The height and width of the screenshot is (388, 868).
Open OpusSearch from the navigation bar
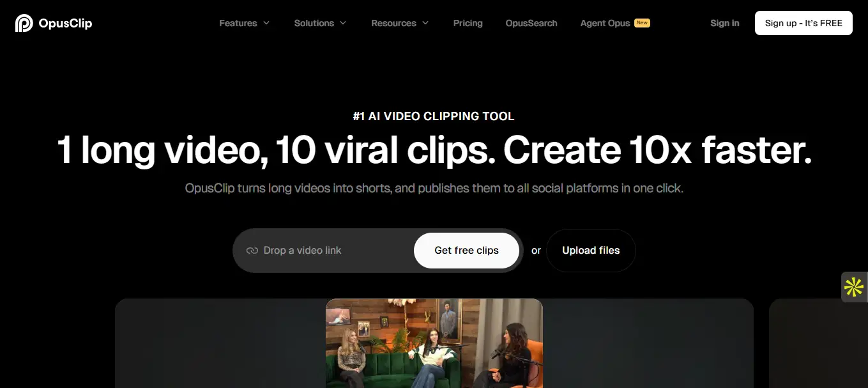coord(531,23)
